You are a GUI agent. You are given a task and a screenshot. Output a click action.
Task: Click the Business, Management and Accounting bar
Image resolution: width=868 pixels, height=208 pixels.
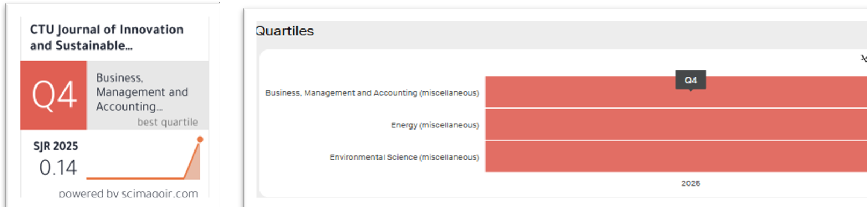(x=676, y=92)
